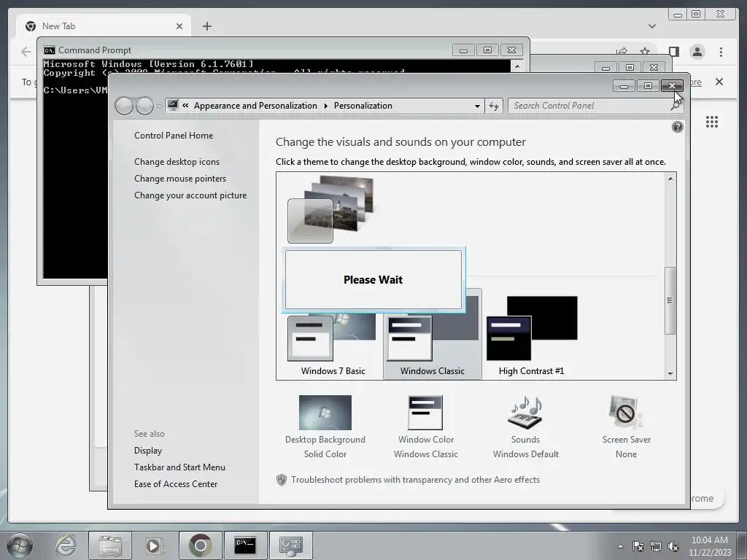Open Change your account picture link
747x560 pixels.
pyautogui.click(x=190, y=195)
